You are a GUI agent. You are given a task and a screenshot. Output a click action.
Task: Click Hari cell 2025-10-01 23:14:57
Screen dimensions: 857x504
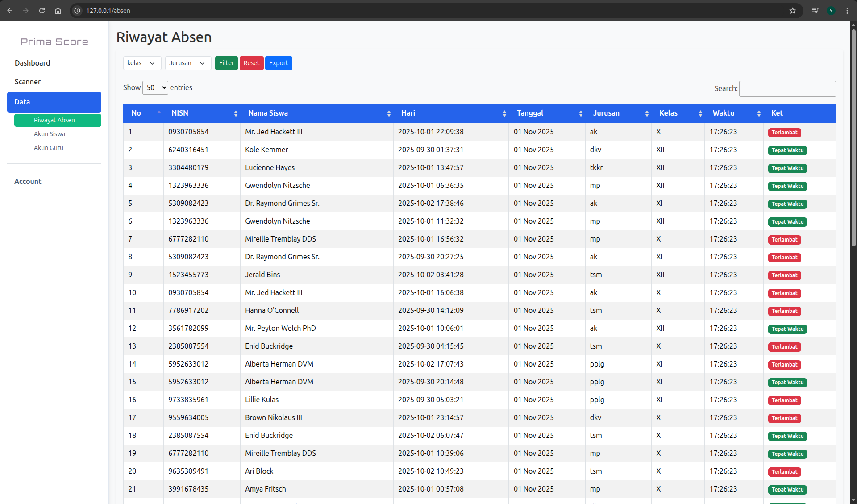coord(431,418)
